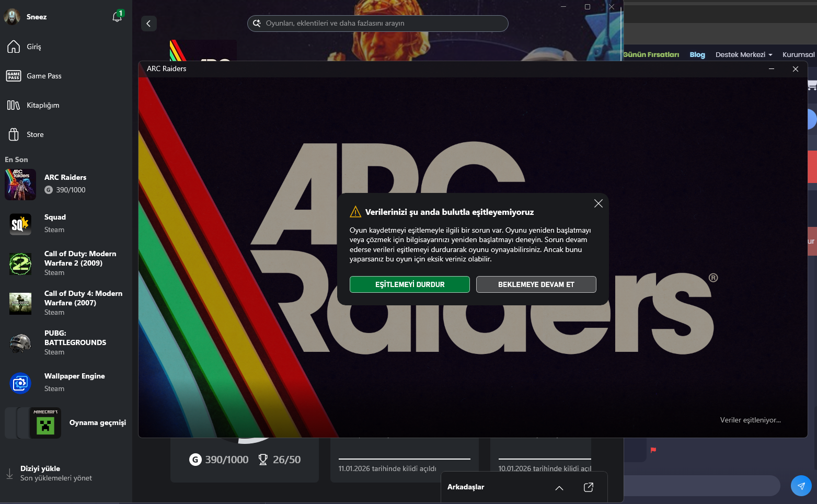
Task: Open the Squad game icon in sidebar
Action: pos(20,224)
